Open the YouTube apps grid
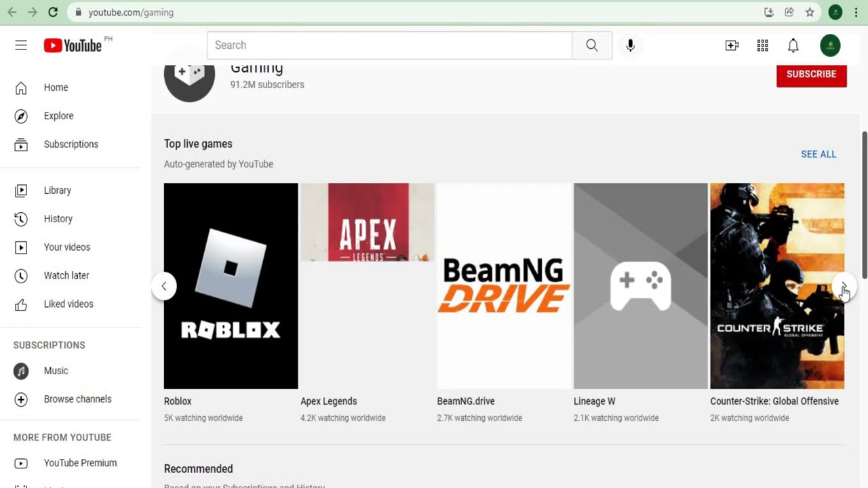This screenshot has height=488, width=868. coord(762,45)
